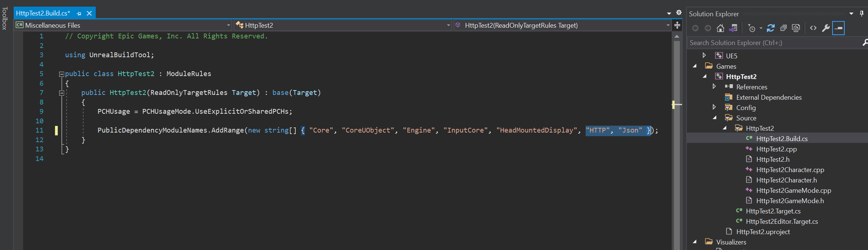
Task: Open the vertical Toolbox side tab
Action: tap(4, 18)
